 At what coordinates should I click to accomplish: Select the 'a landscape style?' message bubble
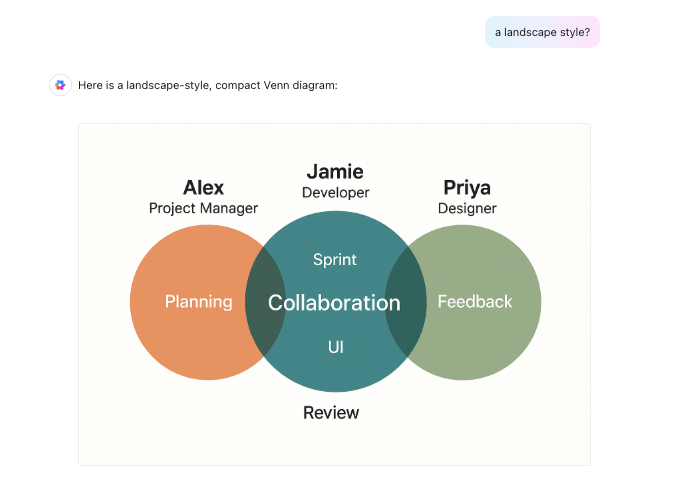[542, 32]
